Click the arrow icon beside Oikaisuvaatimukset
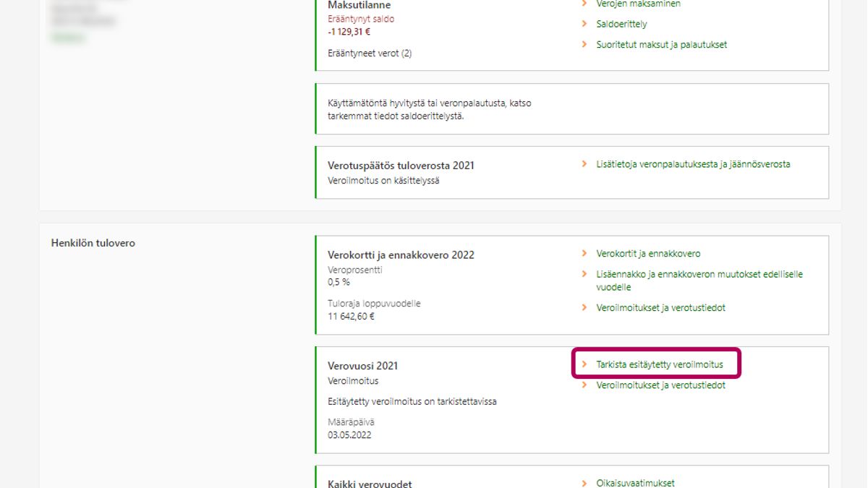The width and height of the screenshot is (868, 488). pyautogui.click(x=584, y=483)
